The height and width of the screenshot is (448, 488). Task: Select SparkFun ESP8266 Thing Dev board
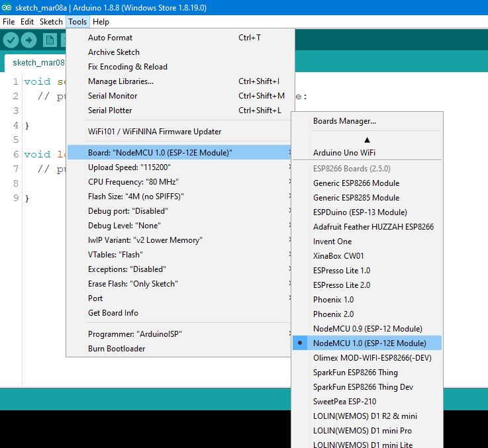point(367,387)
